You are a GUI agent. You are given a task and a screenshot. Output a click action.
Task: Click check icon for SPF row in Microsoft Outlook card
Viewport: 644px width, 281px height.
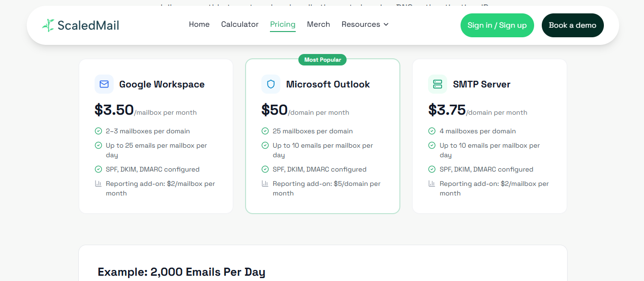tap(265, 169)
